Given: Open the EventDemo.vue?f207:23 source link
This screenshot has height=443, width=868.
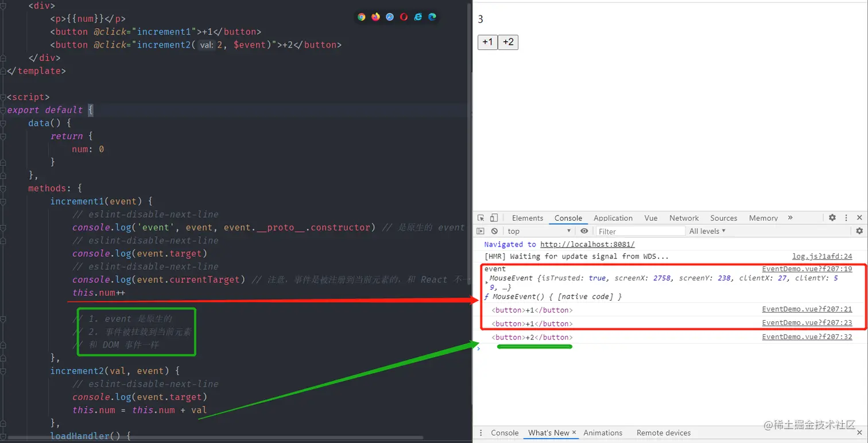Looking at the screenshot, I should click(807, 323).
